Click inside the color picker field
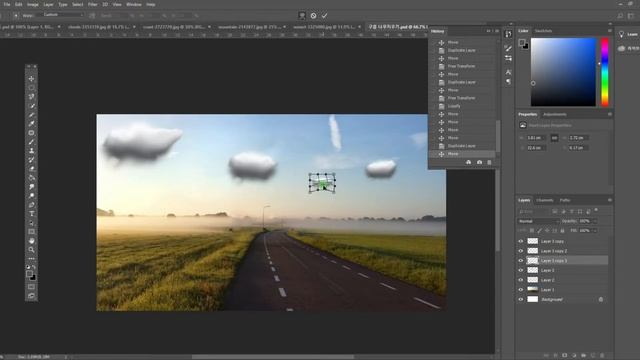The width and height of the screenshot is (640, 360). 563,72
